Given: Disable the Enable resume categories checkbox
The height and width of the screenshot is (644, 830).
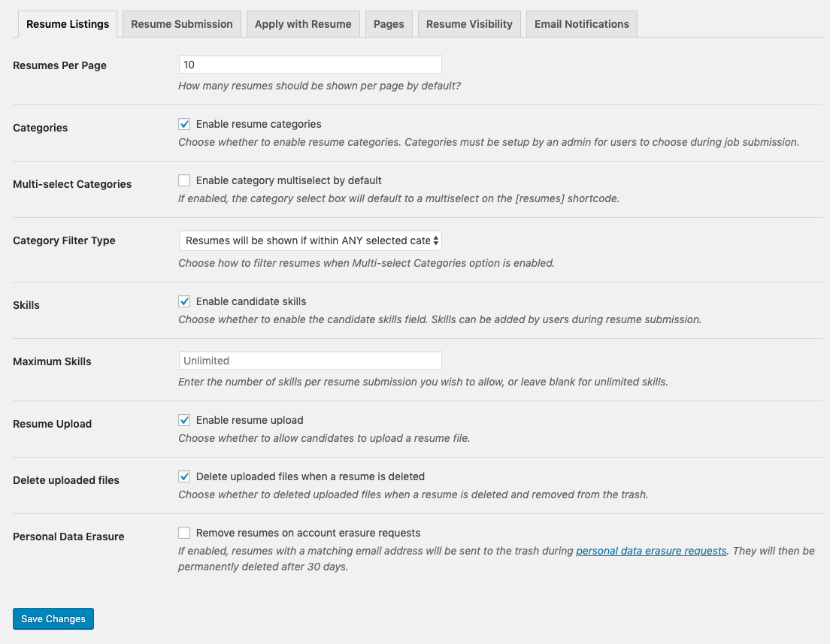Looking at the screenshot, I should click(184, 124).
